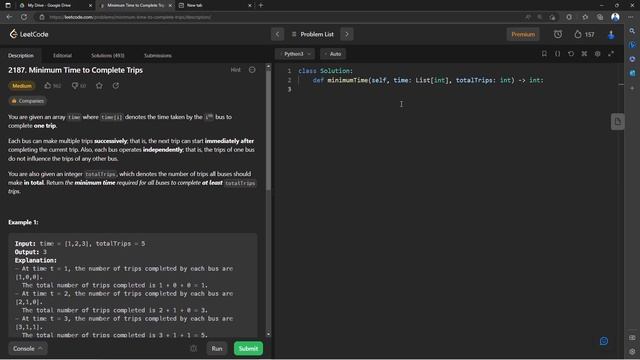Switch to the Editorial tab

pyautogui.click(x=62, y=56)
